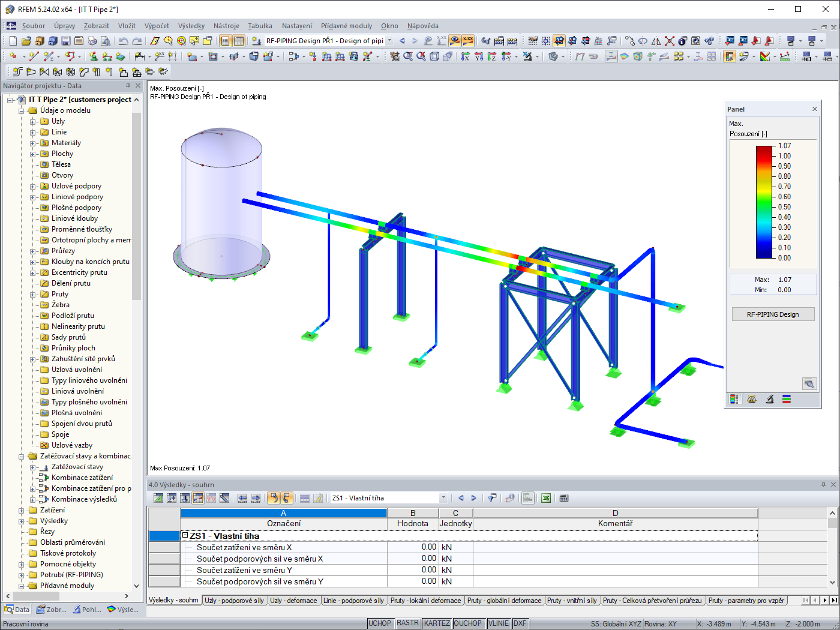
Task: Collapse the ZS1 - Vlastní tíha table group
Action: pyautogui.click(x=185, y=535)
